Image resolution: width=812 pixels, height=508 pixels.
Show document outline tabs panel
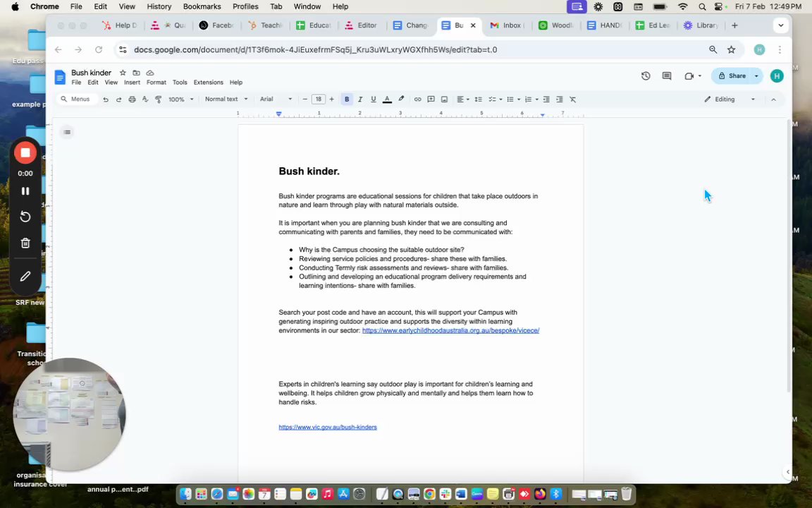point(67,132)
